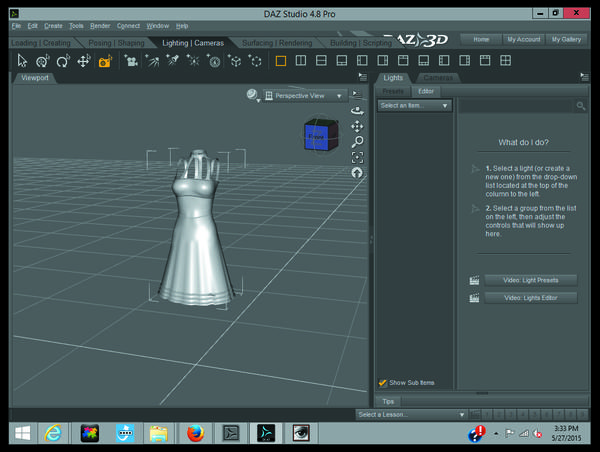Open the Tools menu

(x=76, y=26)
